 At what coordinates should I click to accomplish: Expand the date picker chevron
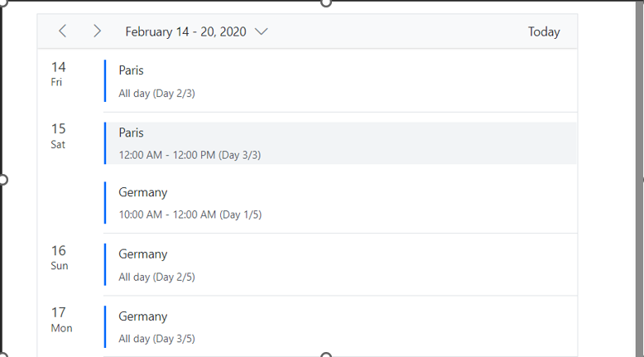click(x=262, y=31)
